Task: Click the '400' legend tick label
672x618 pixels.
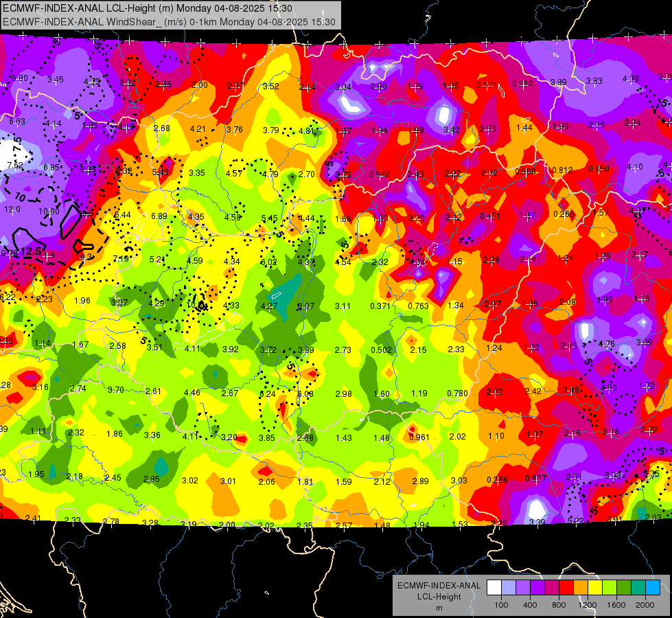Action: 530,605
